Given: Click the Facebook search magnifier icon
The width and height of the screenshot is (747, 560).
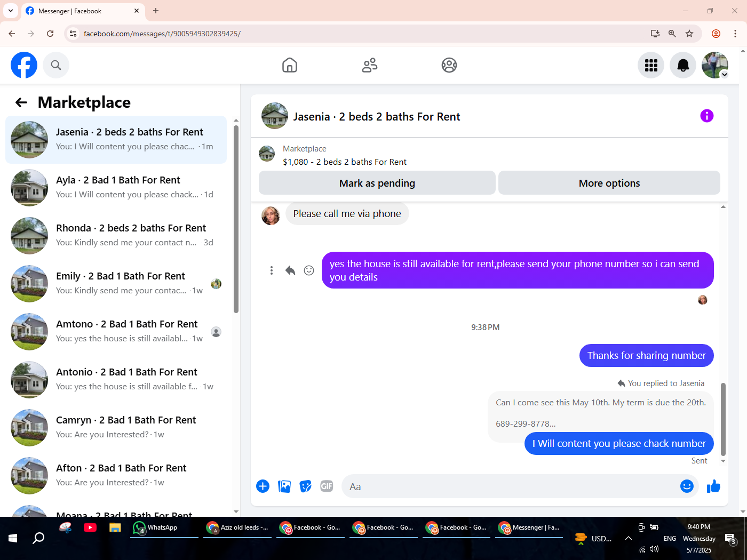Looking at the screenshot, I should point(56,65).
